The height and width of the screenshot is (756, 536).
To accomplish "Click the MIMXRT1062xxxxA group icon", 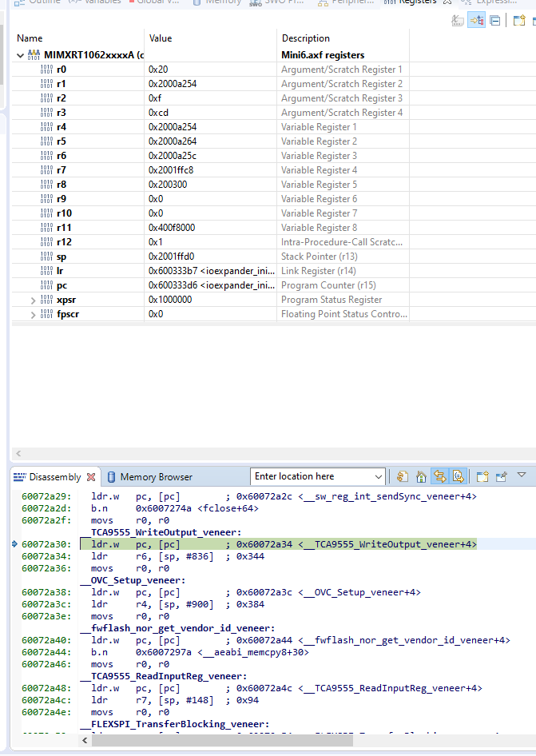I will [x=34, y=55].
